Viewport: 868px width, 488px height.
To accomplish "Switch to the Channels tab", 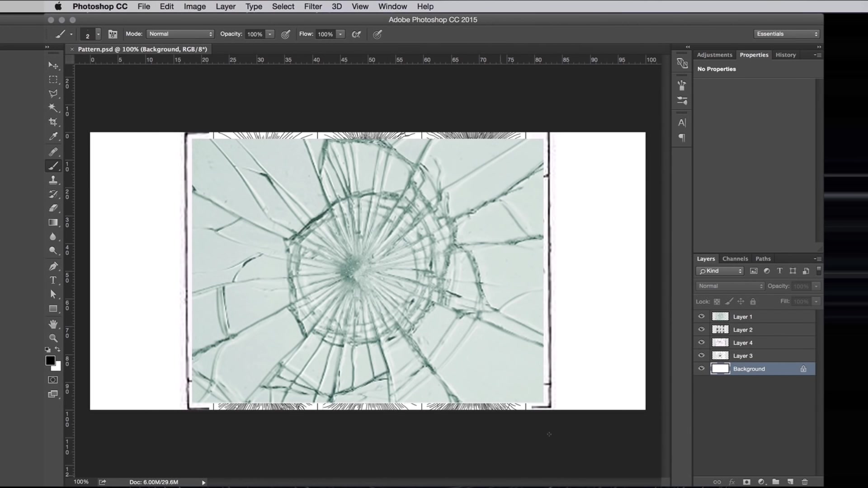I will pos(735,258).
